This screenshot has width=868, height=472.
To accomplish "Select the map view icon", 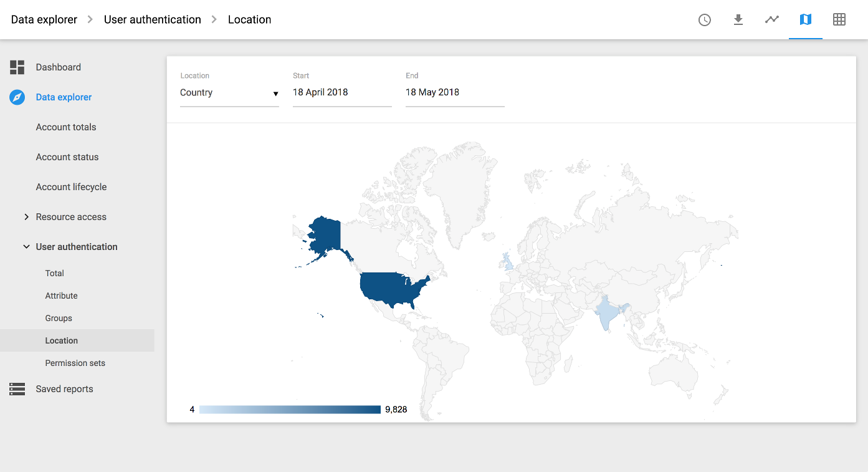I will tap(806, 20).
